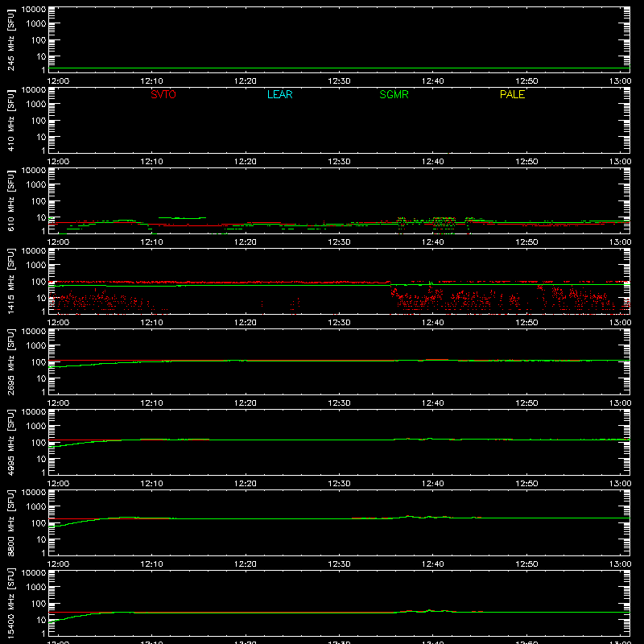Image resolution: width=644 pixels, height=644 pixels.
Task: Click 13:00 tick label under 245 MHz plot
Action: [x=620, y=81]
